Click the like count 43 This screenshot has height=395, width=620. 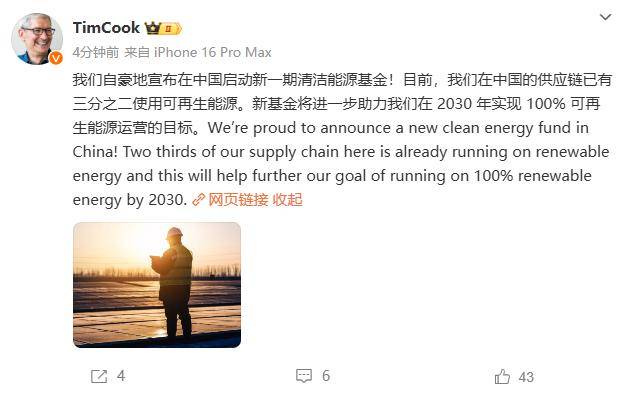point(526,377)
